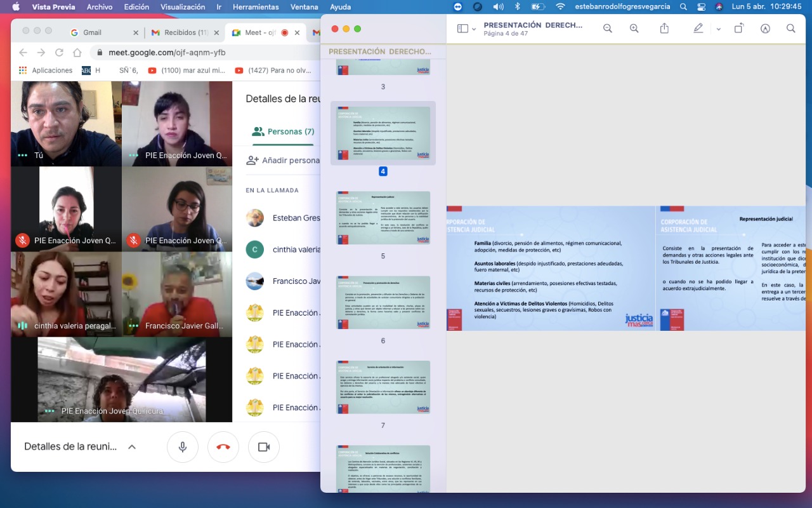
Task: Click the Bluetooth icon in menu bar
Action: 517,6
